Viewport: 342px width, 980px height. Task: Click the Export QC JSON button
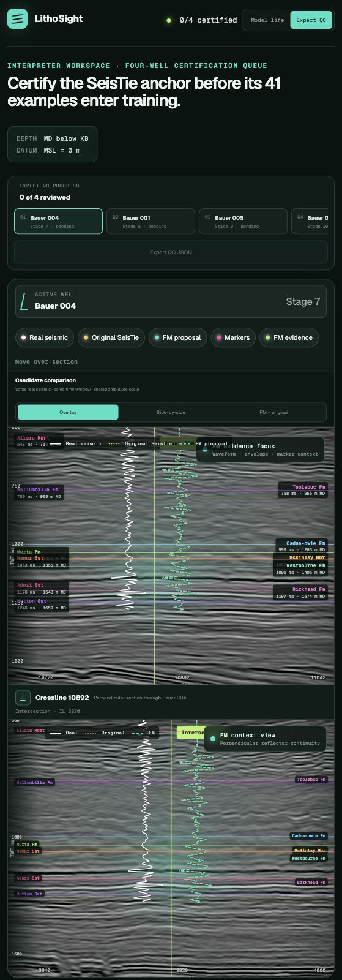click(x=171, y=252)
